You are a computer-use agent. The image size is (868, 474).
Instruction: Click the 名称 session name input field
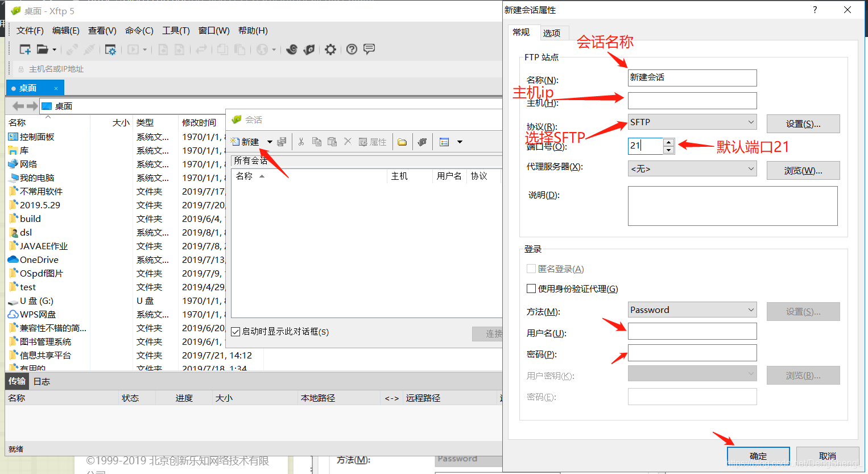[x=692, y=78]
